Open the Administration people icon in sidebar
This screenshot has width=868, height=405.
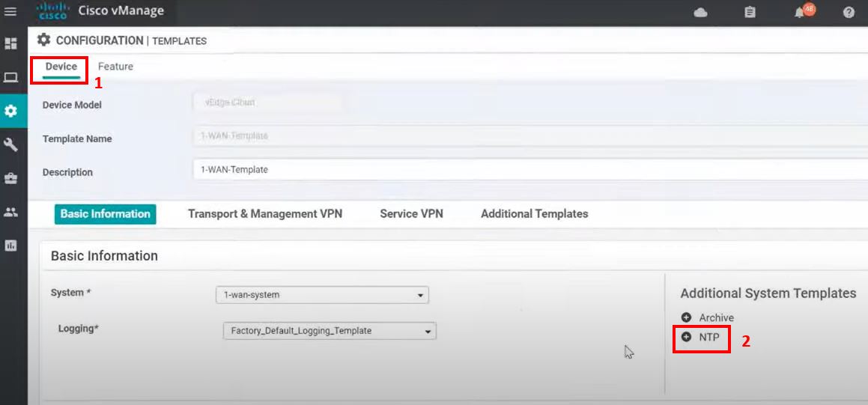[11, 212]
